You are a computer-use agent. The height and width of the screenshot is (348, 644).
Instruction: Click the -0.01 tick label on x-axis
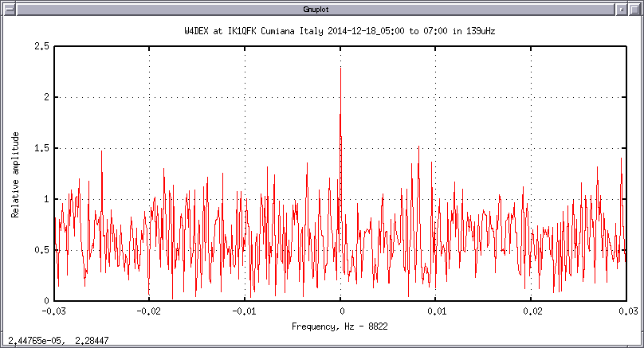pyautogui.click(x=245, y=311)
